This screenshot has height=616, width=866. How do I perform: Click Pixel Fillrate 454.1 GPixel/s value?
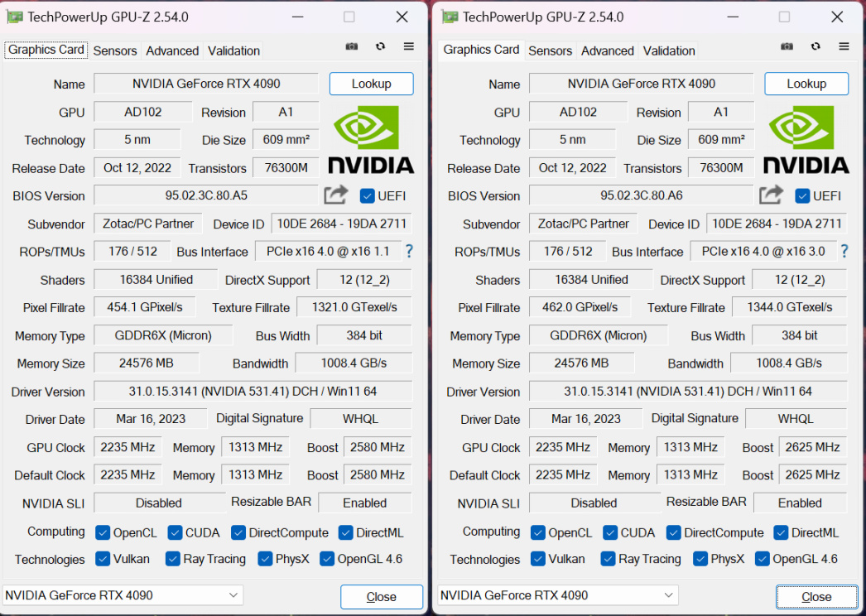(145, 307)
